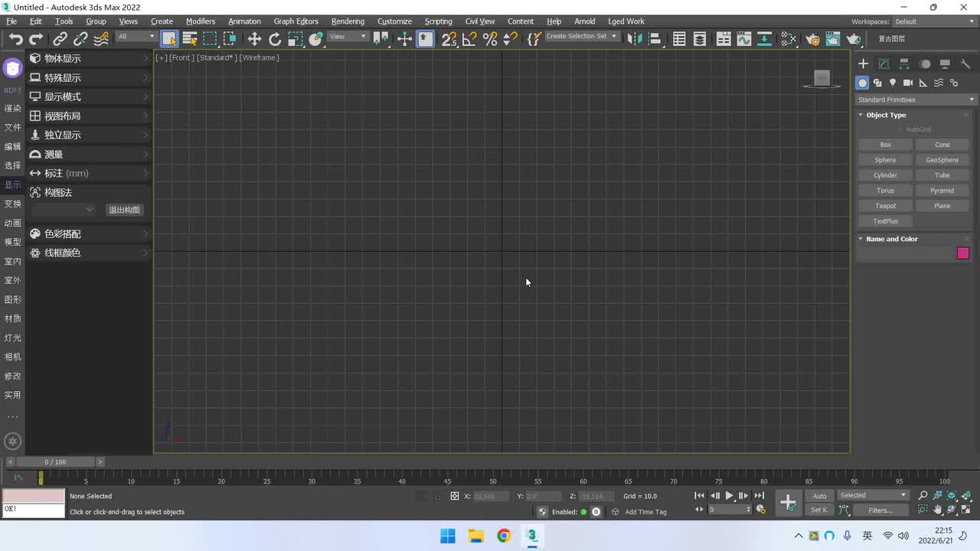Open the Create Selection Set dropdown
This screenshot has height=551, width=980.
coord(582,37)
